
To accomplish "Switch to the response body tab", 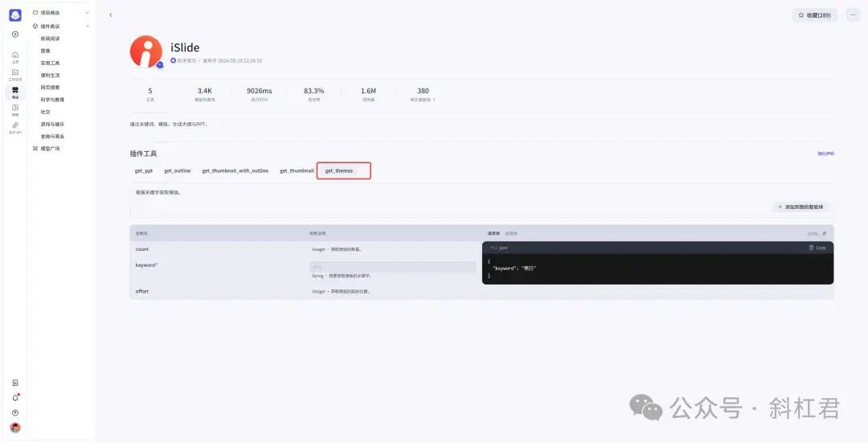I will (511, 234).
